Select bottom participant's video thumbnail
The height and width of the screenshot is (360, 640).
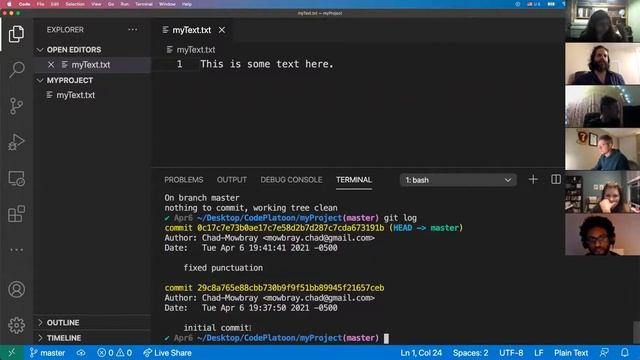pyautogui.click(x=602, y=235)
